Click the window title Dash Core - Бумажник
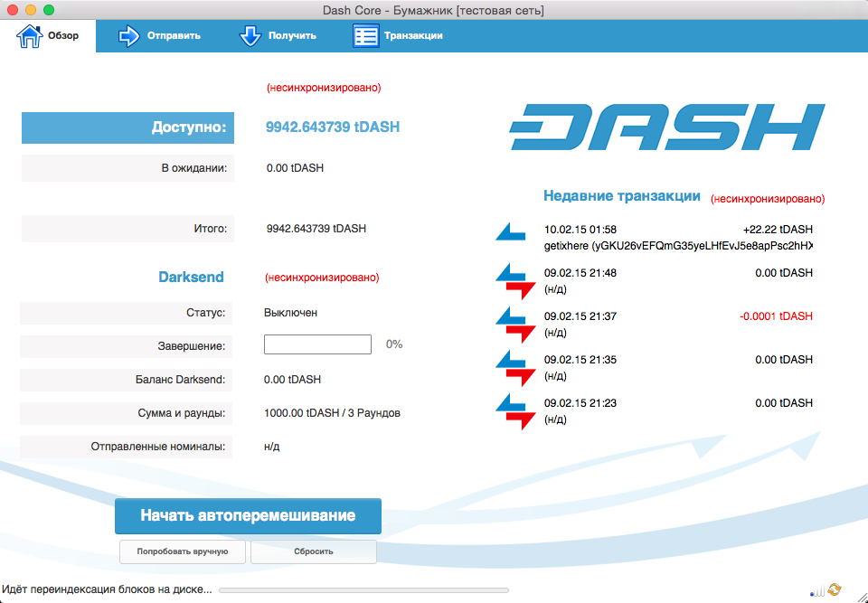Image resolution: width=868 pixels, height=603 pixels. pyautogui.click(x=433, y=10)
